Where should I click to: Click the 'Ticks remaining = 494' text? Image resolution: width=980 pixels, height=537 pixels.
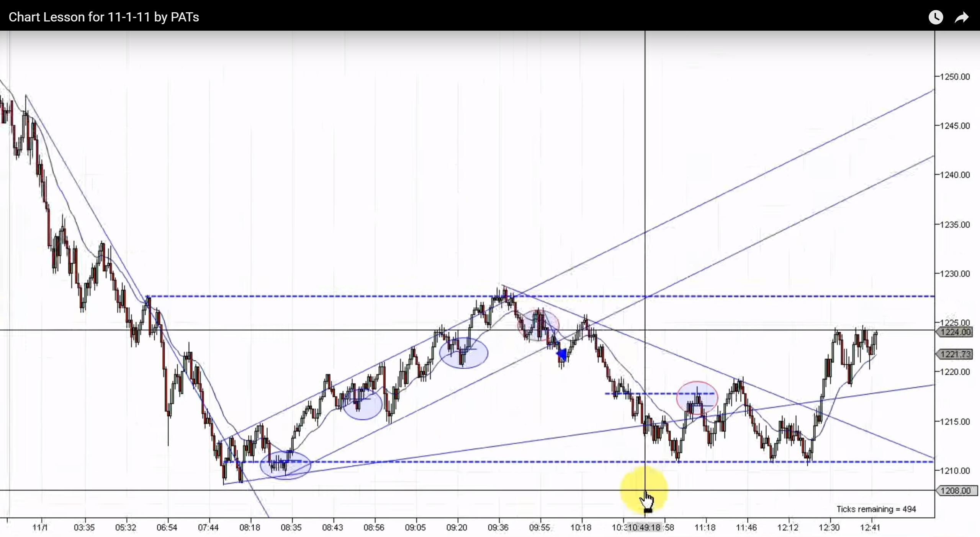tap(876, 509)
